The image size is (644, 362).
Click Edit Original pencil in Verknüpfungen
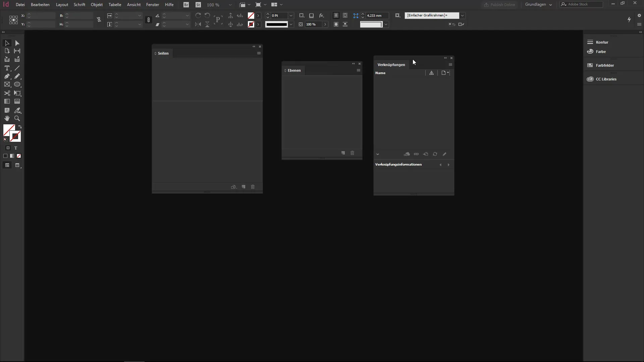click(444, 154)
